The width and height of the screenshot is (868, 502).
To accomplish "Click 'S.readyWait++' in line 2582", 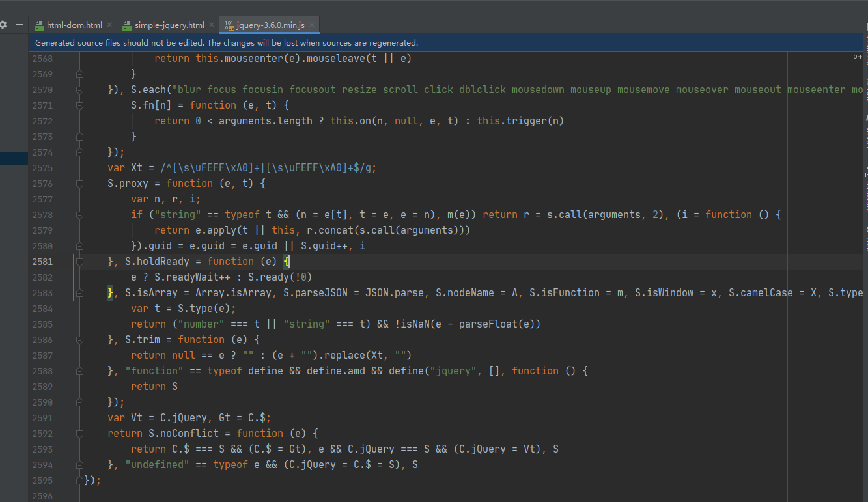I will tap(192, 277).
